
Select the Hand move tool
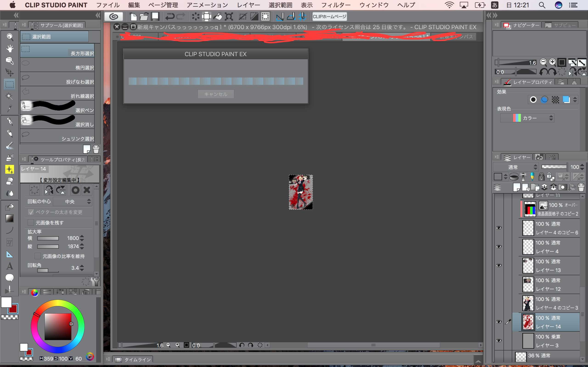(10, 49)
